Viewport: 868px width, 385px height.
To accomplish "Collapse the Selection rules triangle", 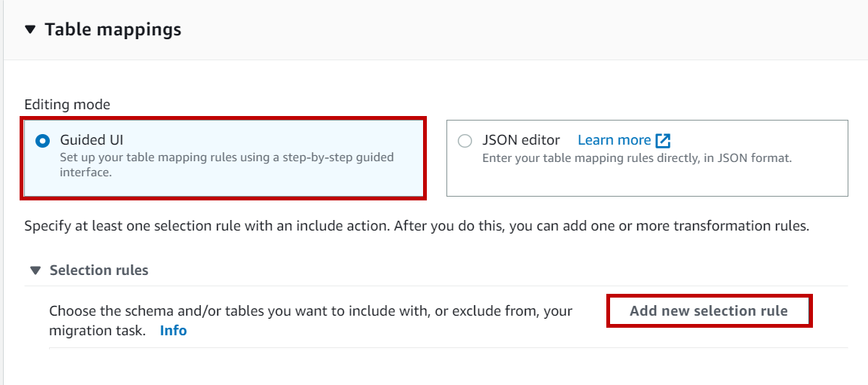I will click(x=35, y=270).
